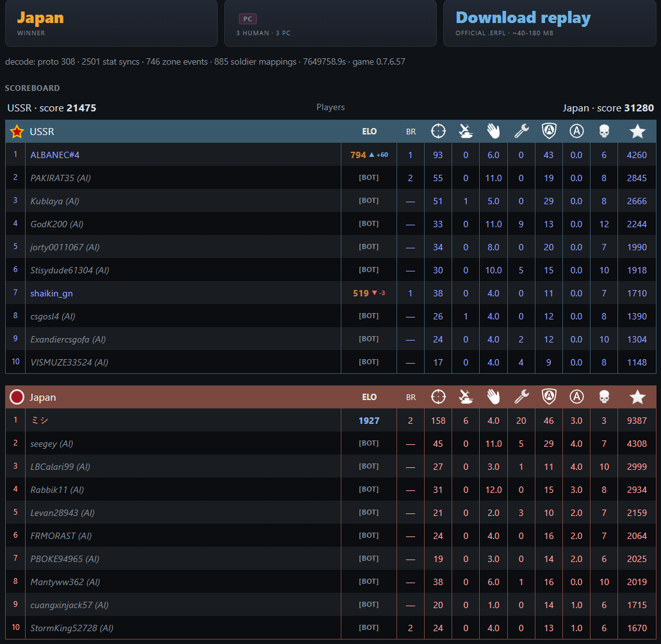Click the vehicle kills icon in USSR header

coord(466,131)
